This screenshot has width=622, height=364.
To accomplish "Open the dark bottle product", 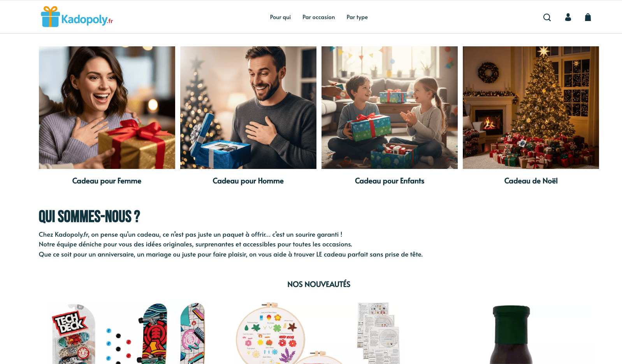I will (511, 334).
